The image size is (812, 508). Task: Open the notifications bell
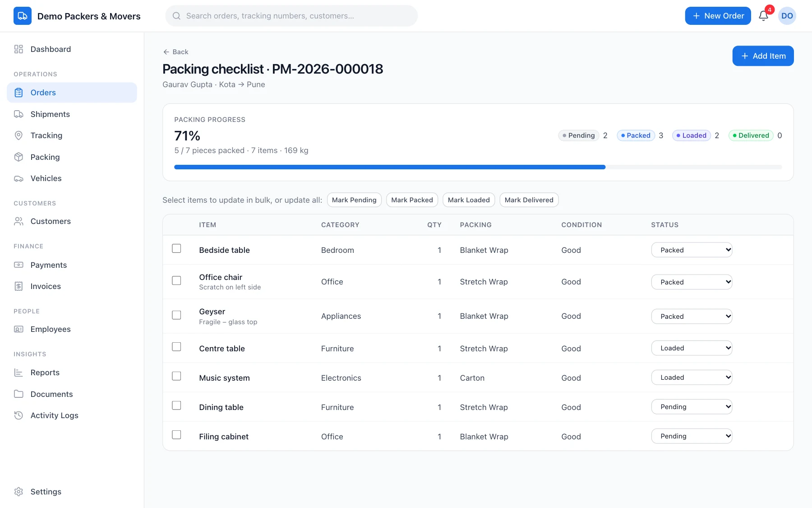click(x=763, y=16)
